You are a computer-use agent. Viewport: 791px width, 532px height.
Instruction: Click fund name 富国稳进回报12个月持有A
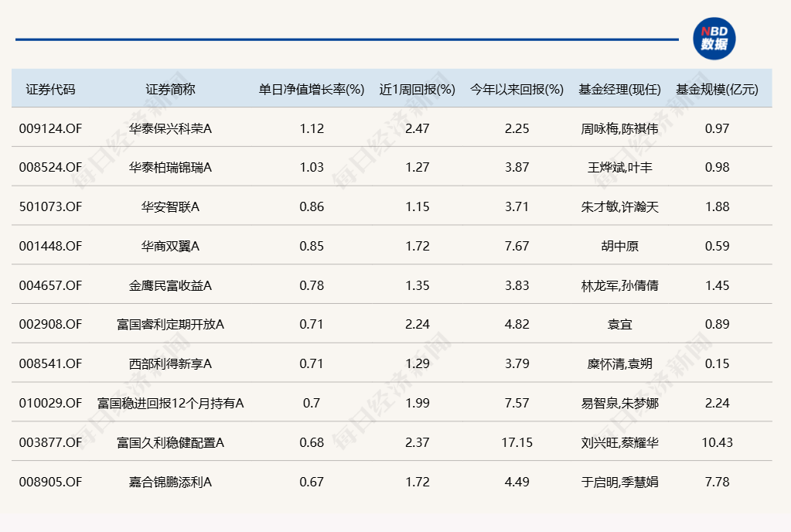[x=171, y=403]
